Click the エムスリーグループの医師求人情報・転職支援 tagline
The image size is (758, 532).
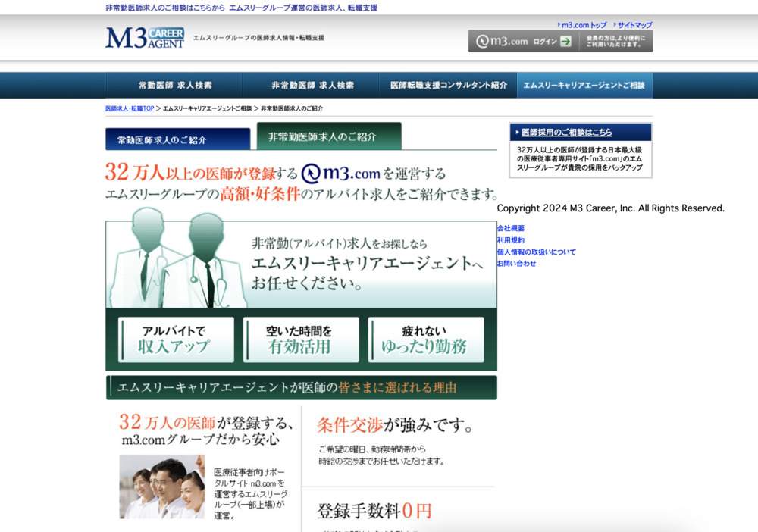258,38
